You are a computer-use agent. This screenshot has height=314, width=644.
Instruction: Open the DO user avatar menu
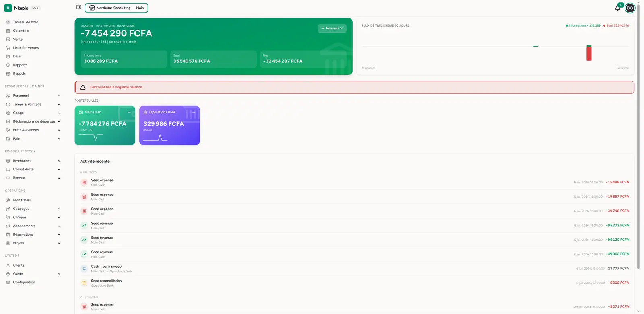[630, 8]
